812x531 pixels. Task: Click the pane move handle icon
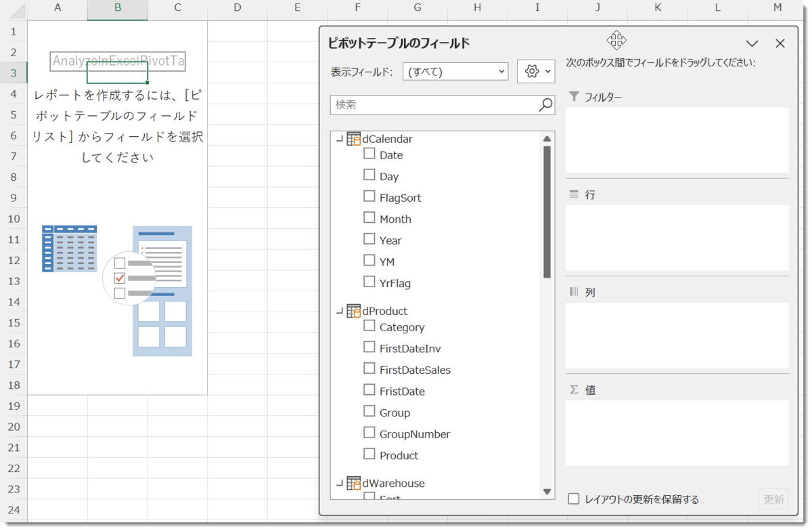click(616, 41)
